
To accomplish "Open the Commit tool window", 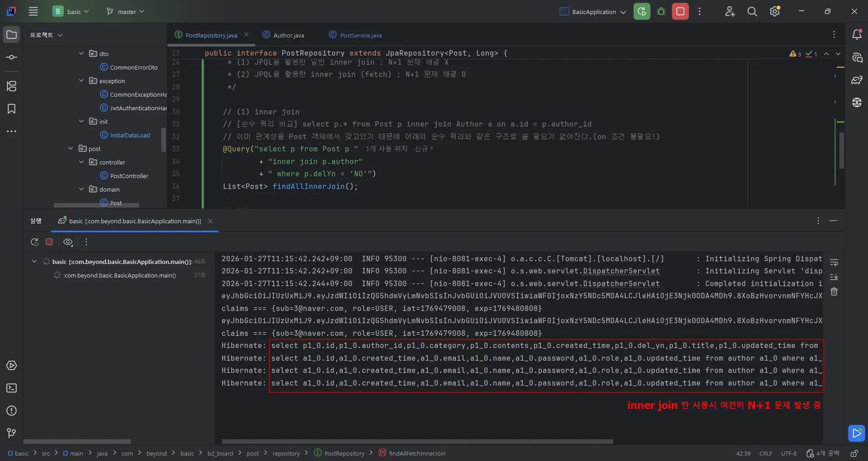I will (x=12, y=57).
